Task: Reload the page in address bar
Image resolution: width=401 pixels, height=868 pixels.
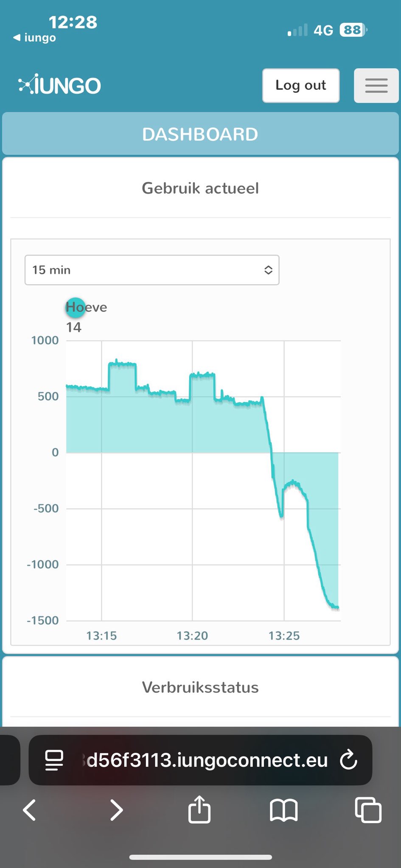Action: [349, 760]
